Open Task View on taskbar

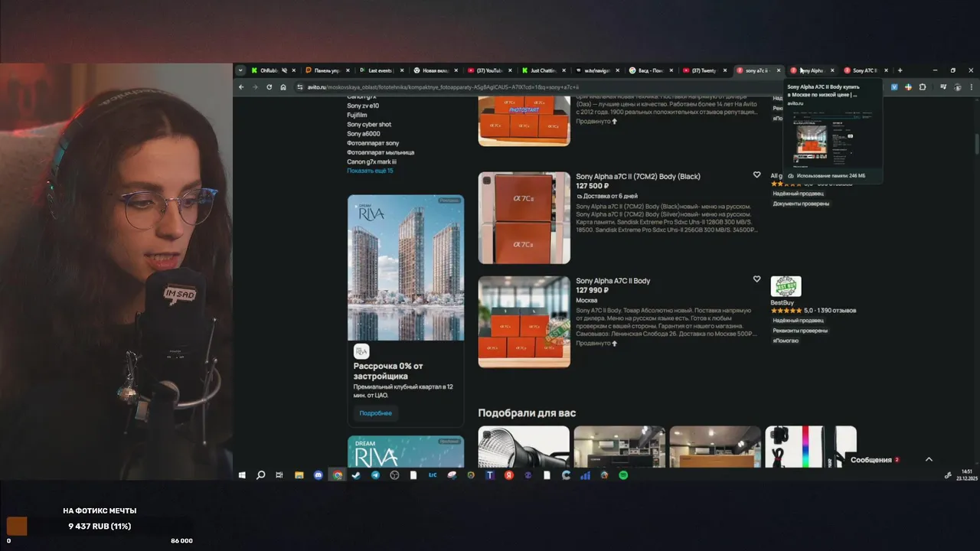pos(279,475)
